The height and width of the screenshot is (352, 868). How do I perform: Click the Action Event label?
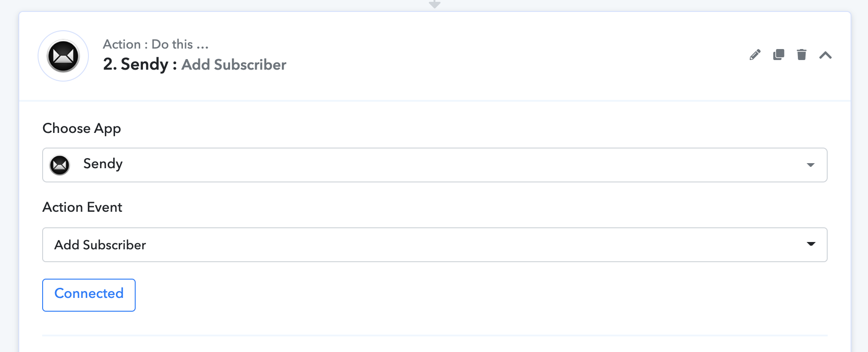click(x=82, y=207)
